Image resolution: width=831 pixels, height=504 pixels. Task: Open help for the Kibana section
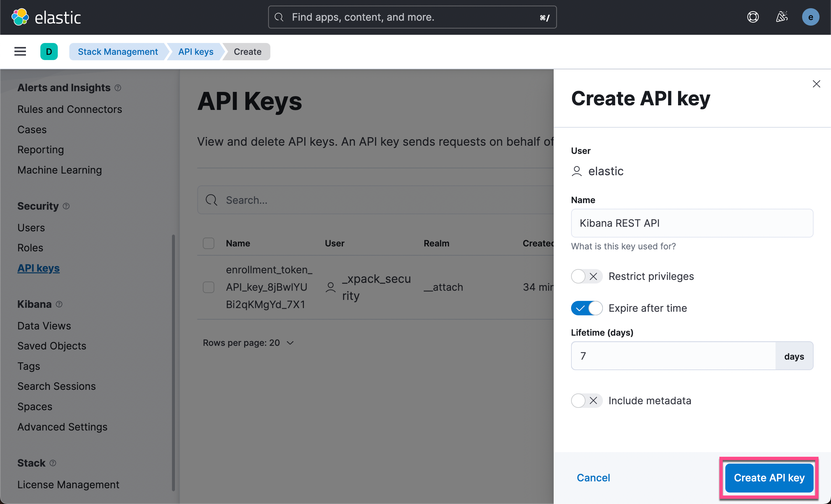point(59,304)
